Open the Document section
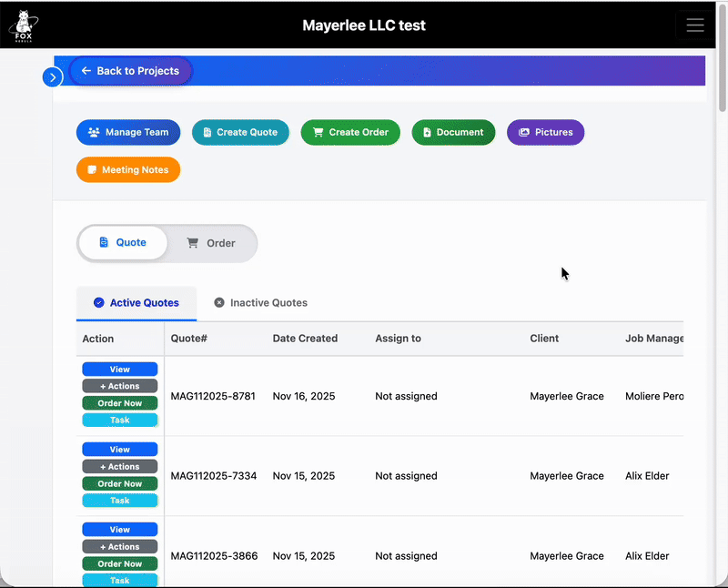This screenshot has height=588, width=728. coord(453,132)
